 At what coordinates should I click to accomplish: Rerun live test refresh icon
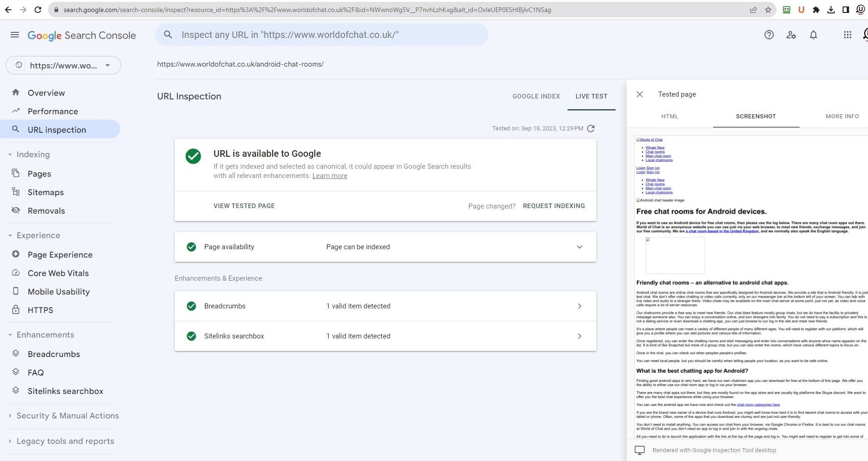(591, 129)
